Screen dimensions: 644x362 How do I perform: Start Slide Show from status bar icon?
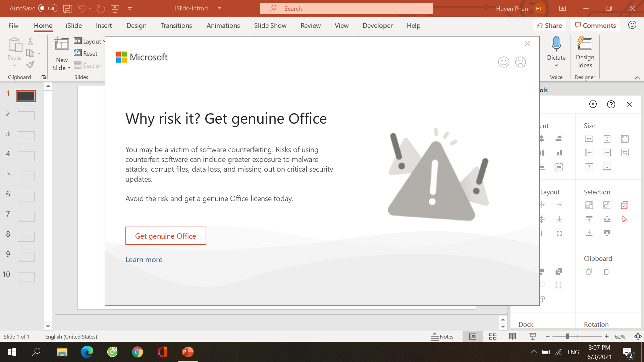pos(533,337)
